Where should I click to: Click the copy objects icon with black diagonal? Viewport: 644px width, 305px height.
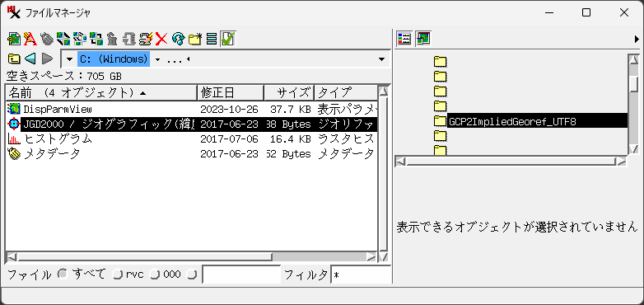pyautogui.click(x=63, y=39)
